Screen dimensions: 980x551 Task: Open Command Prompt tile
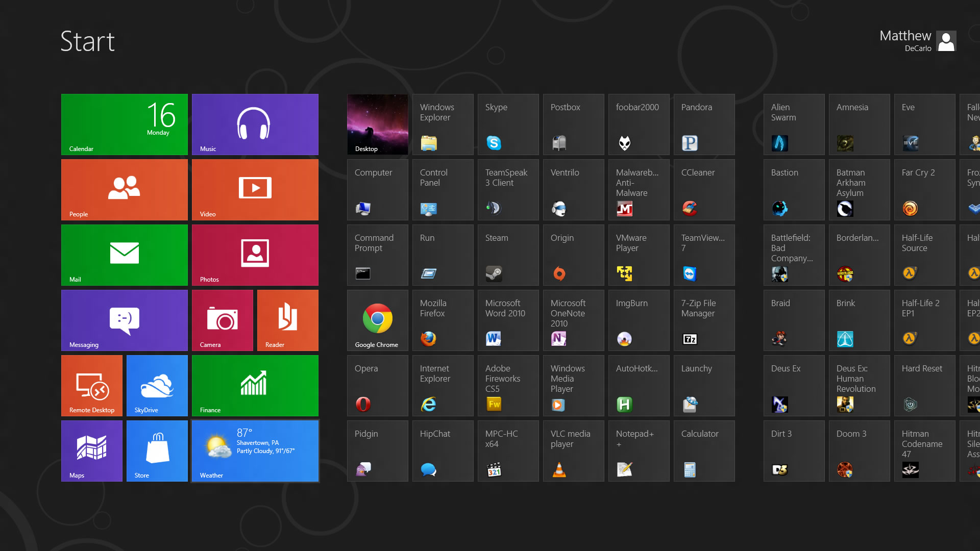pyautogui.click(x=378, y=255)
